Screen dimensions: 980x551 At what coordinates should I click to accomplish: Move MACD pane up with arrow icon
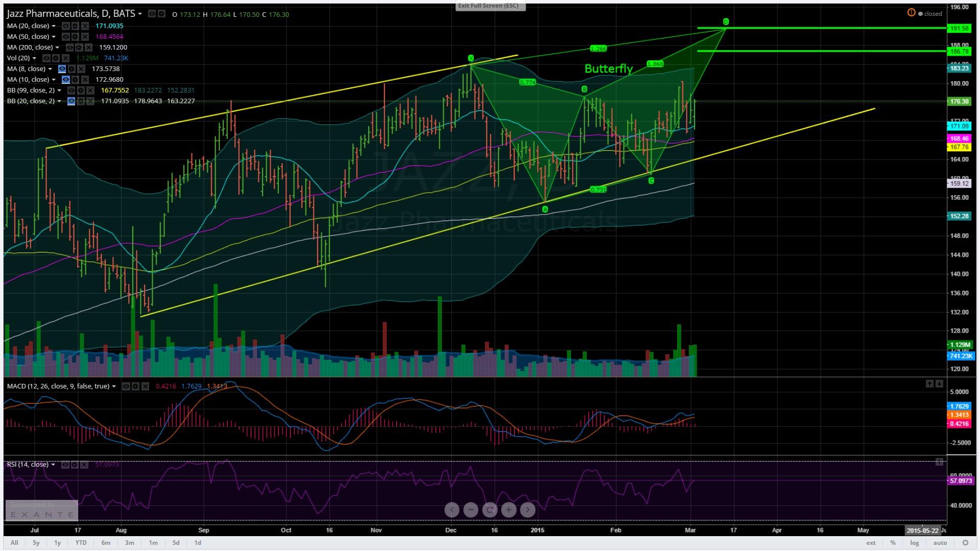click(929, 383)
